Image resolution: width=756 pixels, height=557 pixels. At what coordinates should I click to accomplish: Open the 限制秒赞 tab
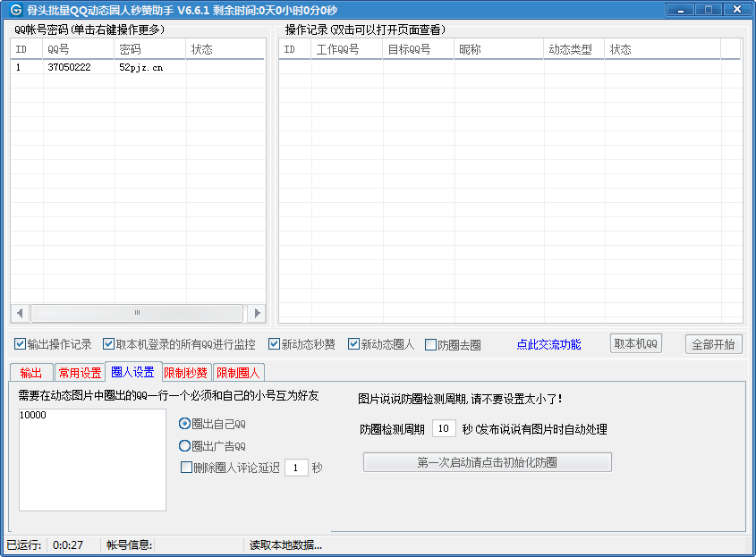(x=186, y=373)
